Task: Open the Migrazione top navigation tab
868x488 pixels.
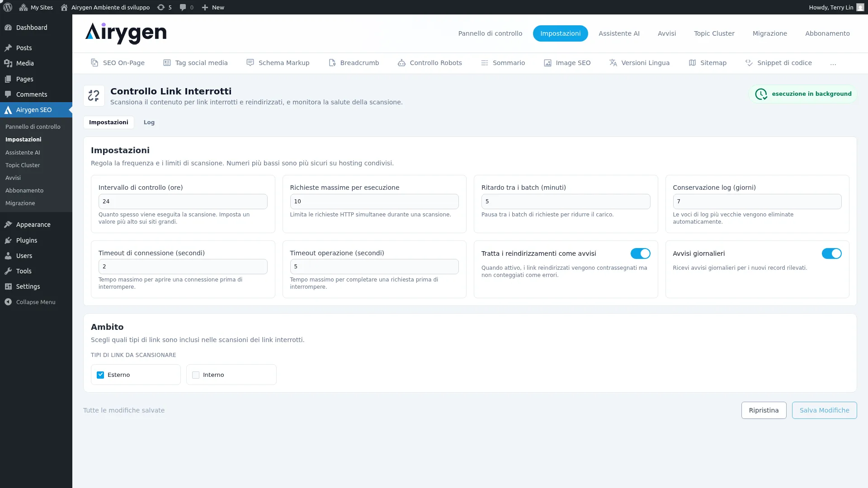Action: [x=770, y=33]
